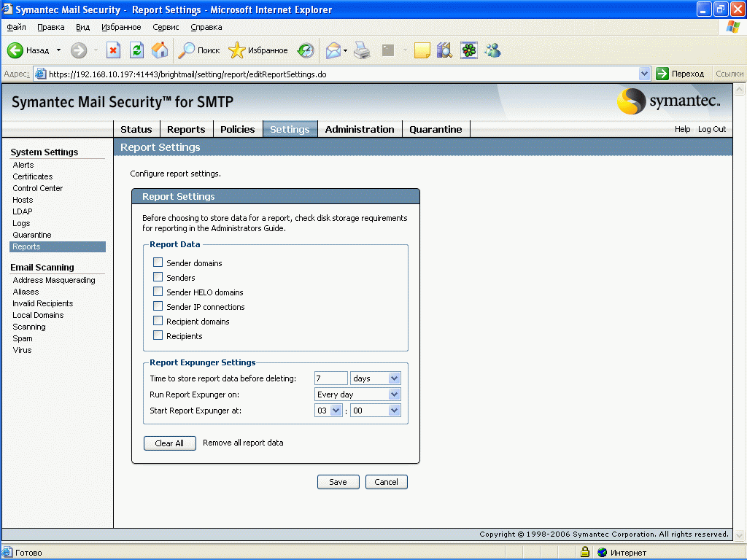
Task: Click the page icon in the address bar
Action: [x=41, y=74]
